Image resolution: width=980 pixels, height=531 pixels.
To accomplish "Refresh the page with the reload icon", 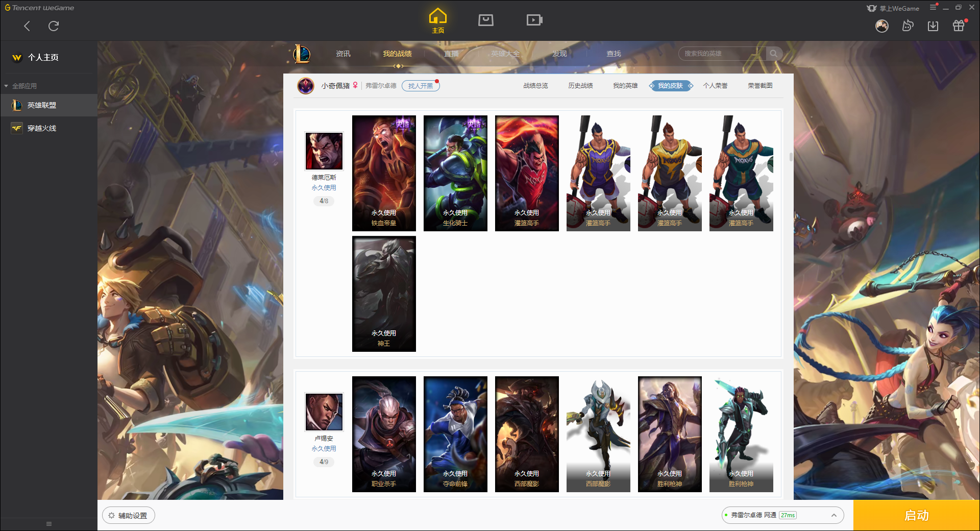I will (54, 26).
